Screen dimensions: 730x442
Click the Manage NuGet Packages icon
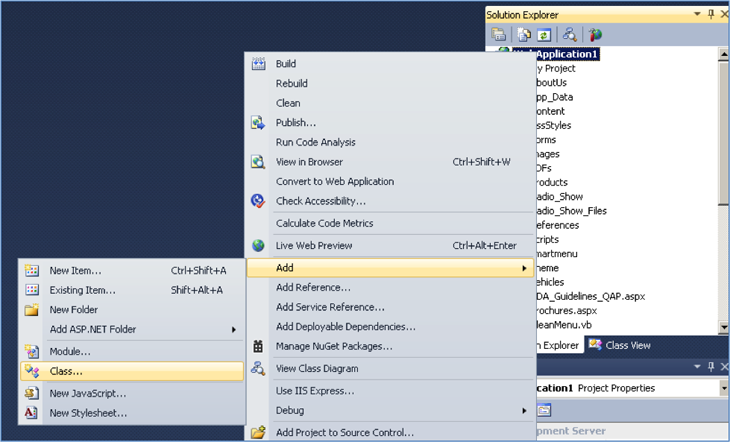[258, 346]
